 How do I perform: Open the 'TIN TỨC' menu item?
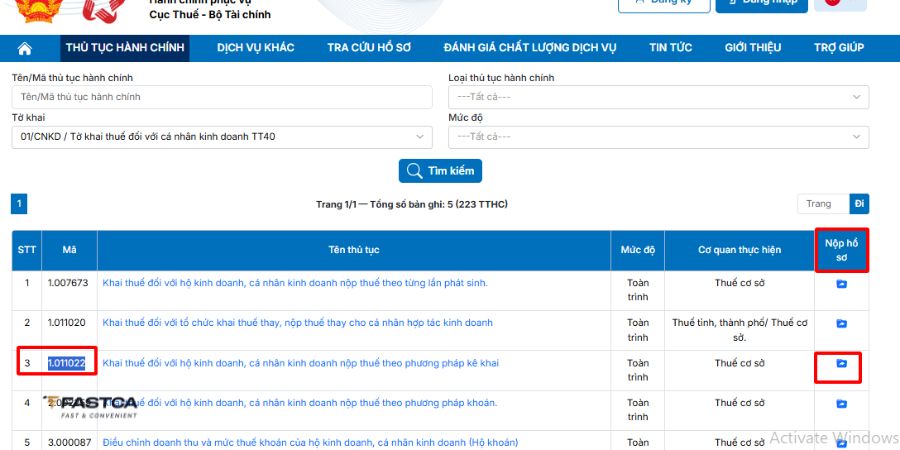[x=670, y=48]
